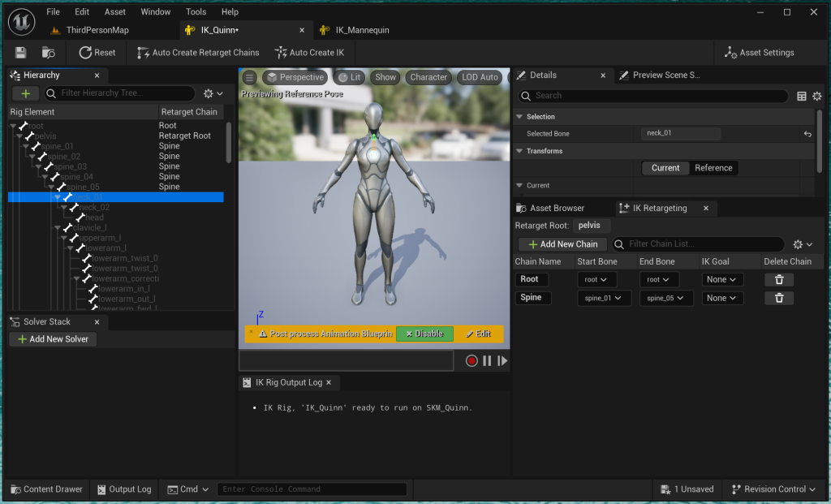Viewport: 831px width, 504px height.
Task: Open the File menu
Action: [53, 11]
